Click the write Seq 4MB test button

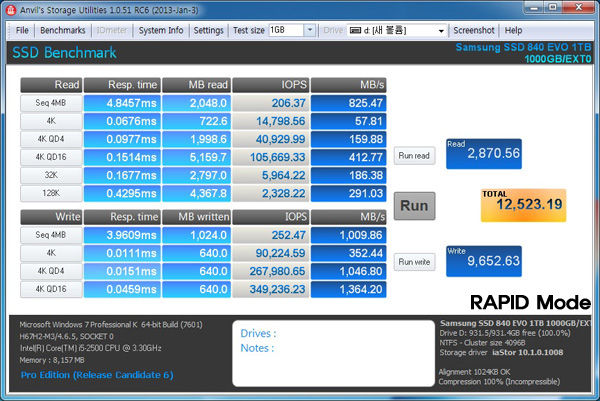51,235
